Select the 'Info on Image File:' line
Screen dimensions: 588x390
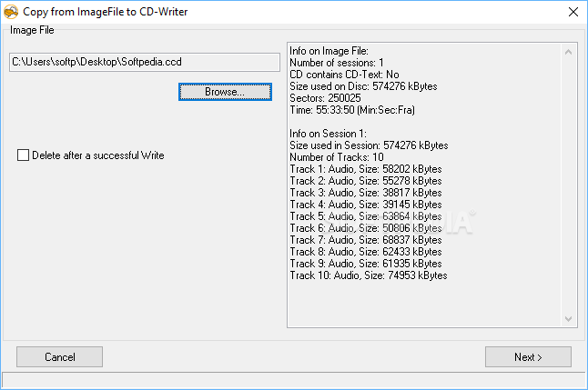pos(329,51)
